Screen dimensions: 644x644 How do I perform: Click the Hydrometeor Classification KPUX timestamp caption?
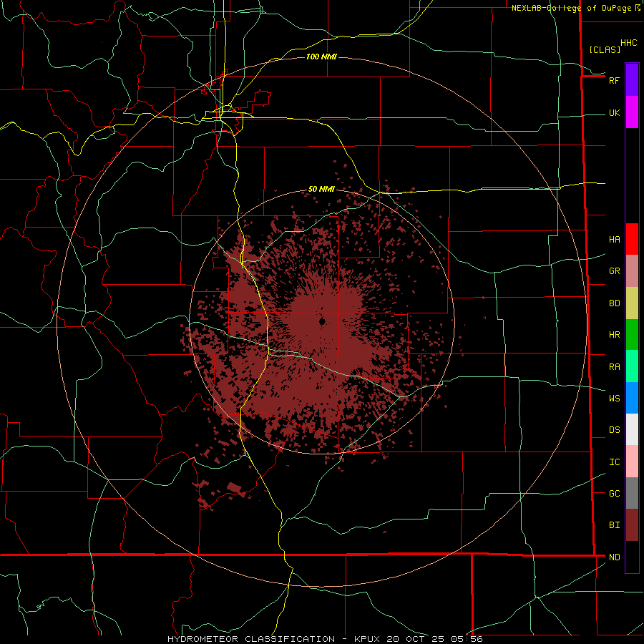pos(325,639)
